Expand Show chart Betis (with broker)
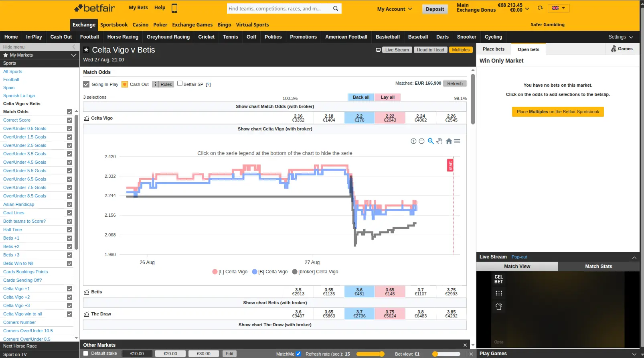The image size is (644, 358). (x=275, y=303)
